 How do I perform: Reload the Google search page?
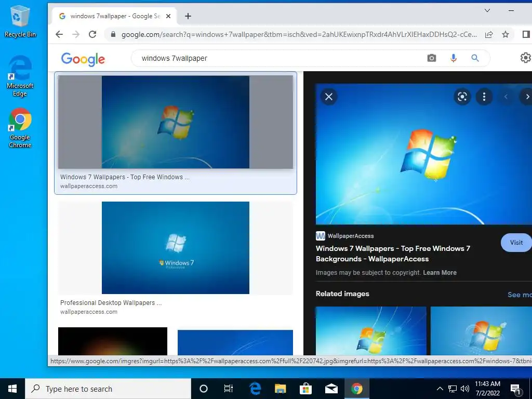coord(92,34)
